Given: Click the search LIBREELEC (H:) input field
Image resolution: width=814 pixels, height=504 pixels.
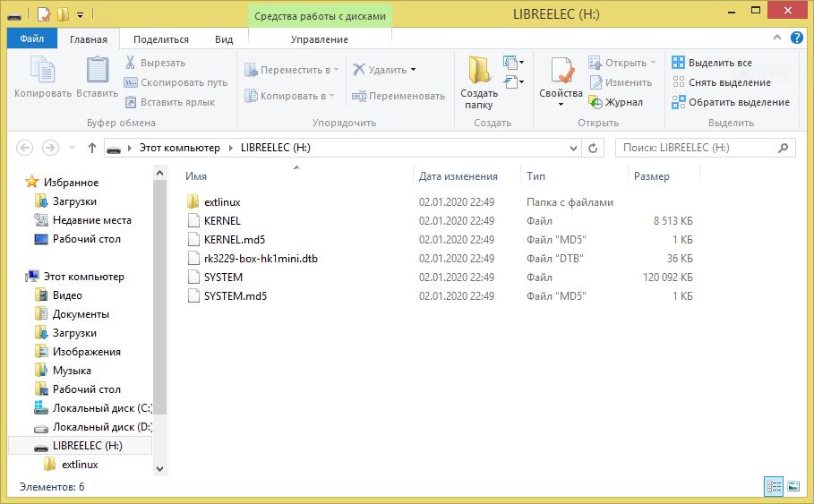Looking at the screenshot, I should click(698, 148).
